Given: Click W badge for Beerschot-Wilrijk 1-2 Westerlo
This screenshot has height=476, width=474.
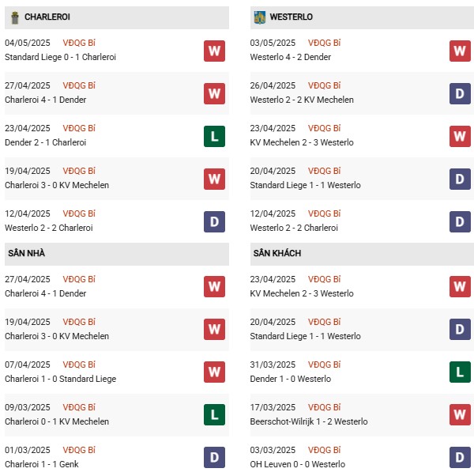Looking at the screenshot, I should pos(460,414).
